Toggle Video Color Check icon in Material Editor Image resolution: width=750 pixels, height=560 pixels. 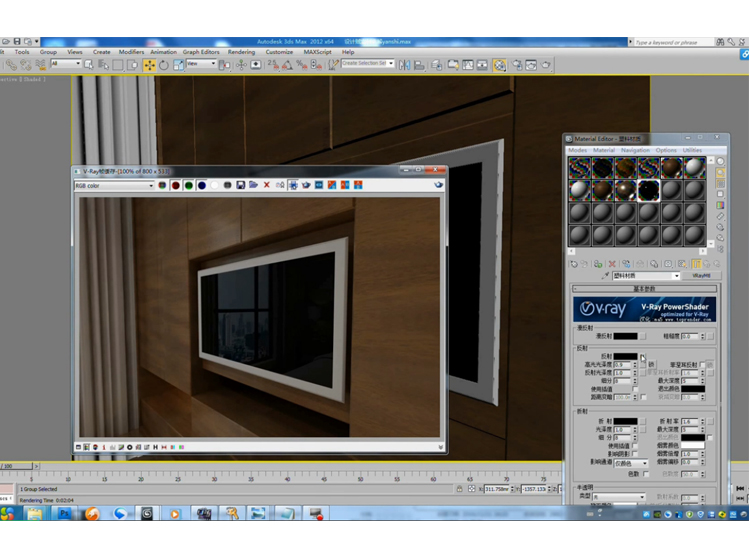click(720, 206)
